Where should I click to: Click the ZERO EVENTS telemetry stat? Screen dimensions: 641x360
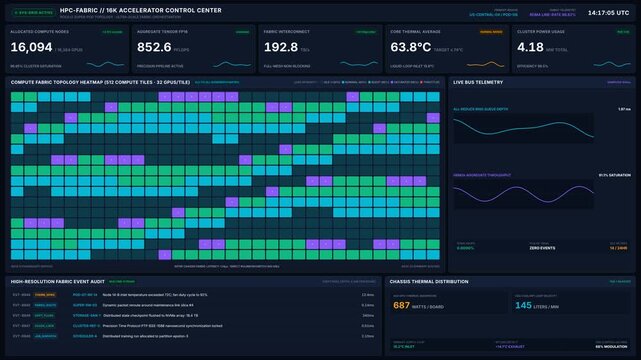(542, 248)
